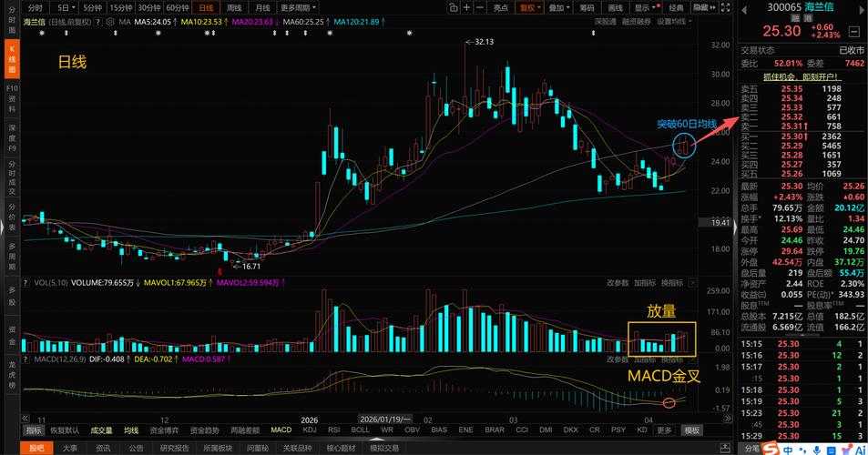This screenshot has width=868, height=455.
Task: Click the help icon beside MACD(12,26,9)
Action: pos(26,359)
